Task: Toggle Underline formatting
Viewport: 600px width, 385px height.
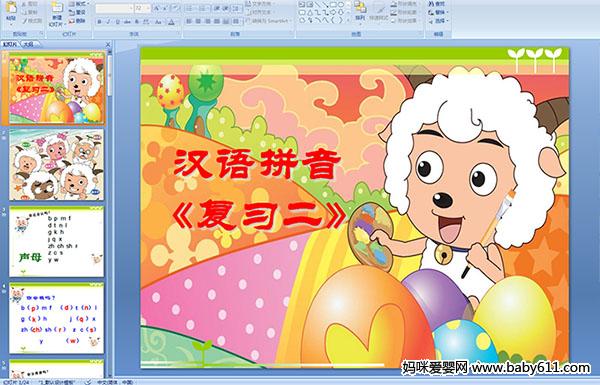Action: [117, 22]
